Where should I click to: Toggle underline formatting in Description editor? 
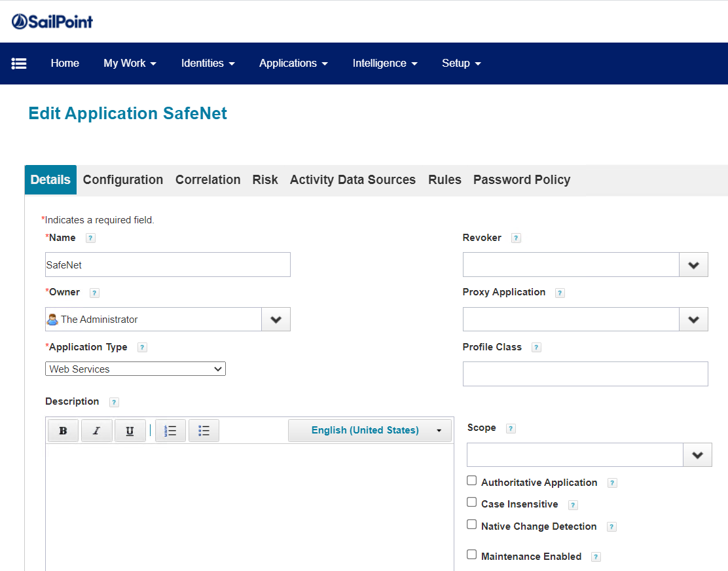[x=130, y=431]
